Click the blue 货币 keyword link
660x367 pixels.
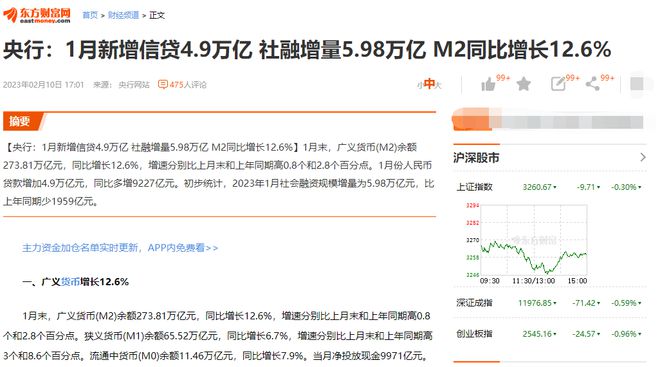tap(70, 282)
